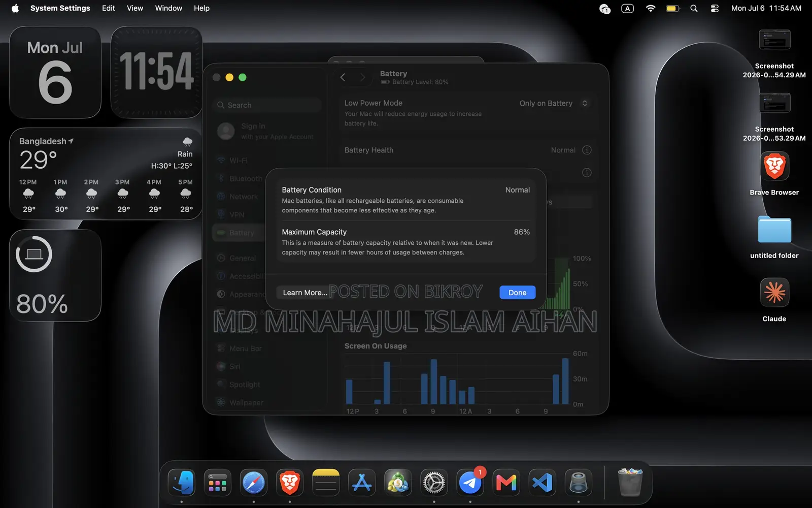Click the "86%" maximum capacity value
812x508 pixels.
(522, 232)
